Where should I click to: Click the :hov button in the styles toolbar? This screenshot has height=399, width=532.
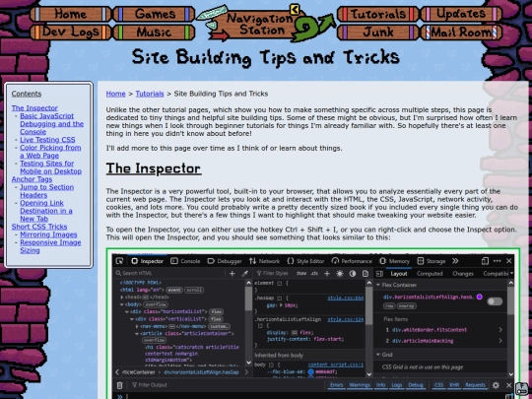point(301,274)
